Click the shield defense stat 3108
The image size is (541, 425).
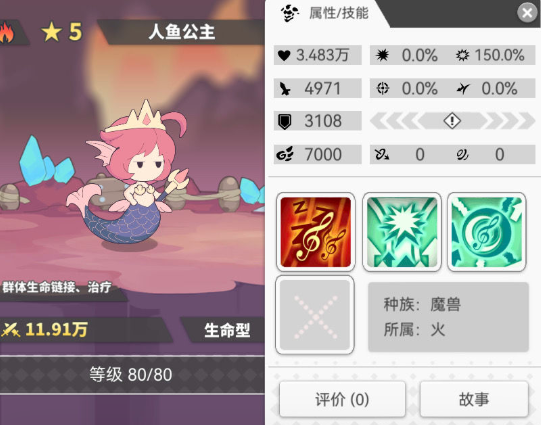318,121
